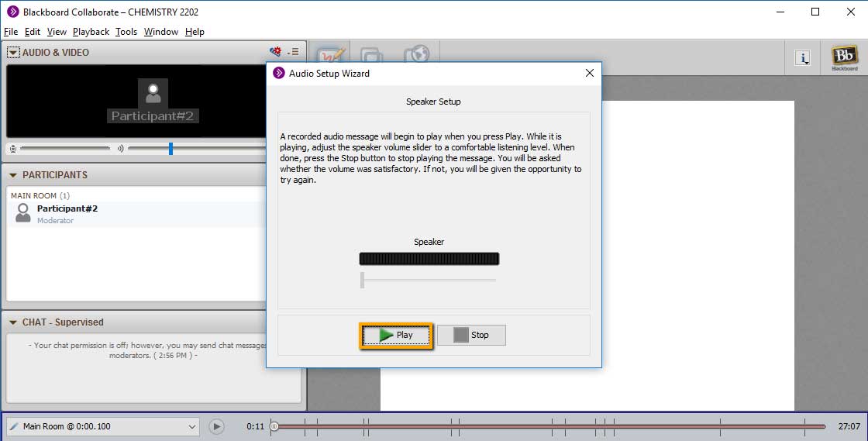
Task: Switch to Application Sharing mode
Action: coord(371,56)
